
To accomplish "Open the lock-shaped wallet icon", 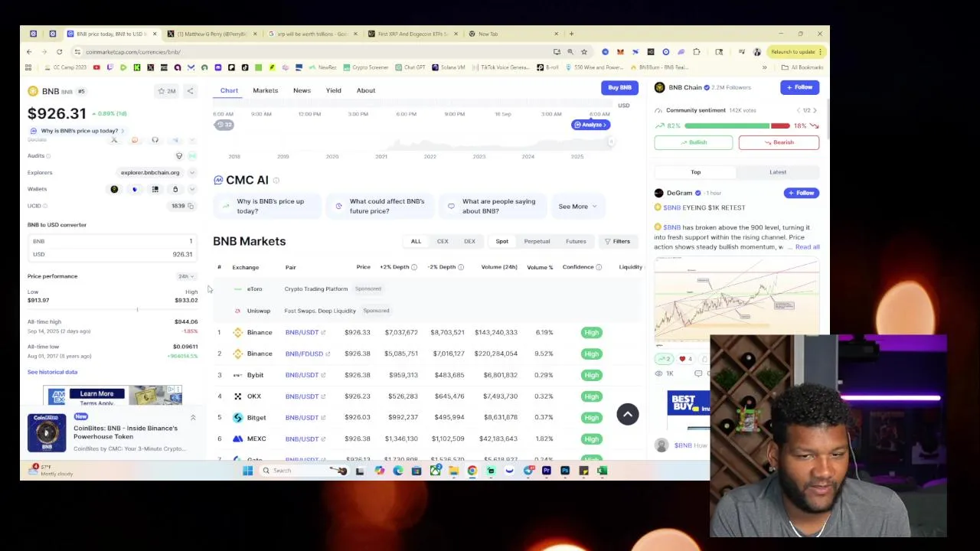I will pyautogui.click(x=175, y=189).
